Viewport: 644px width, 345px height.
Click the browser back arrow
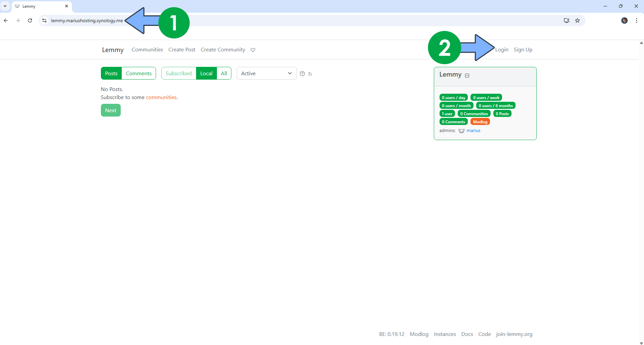coord(6,20)
